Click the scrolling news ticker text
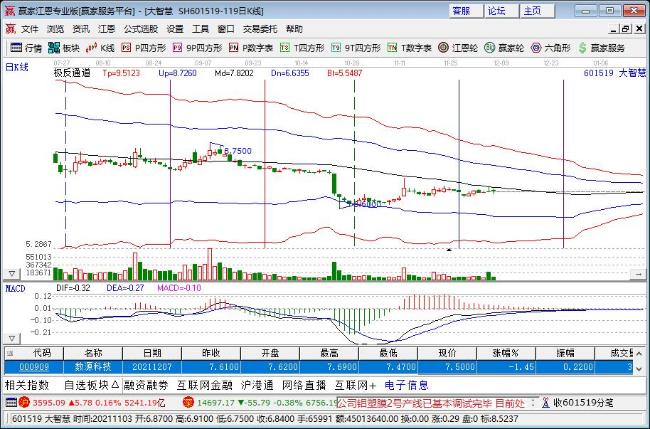Screen dimensions: 650x429 (x=431, y=402)
